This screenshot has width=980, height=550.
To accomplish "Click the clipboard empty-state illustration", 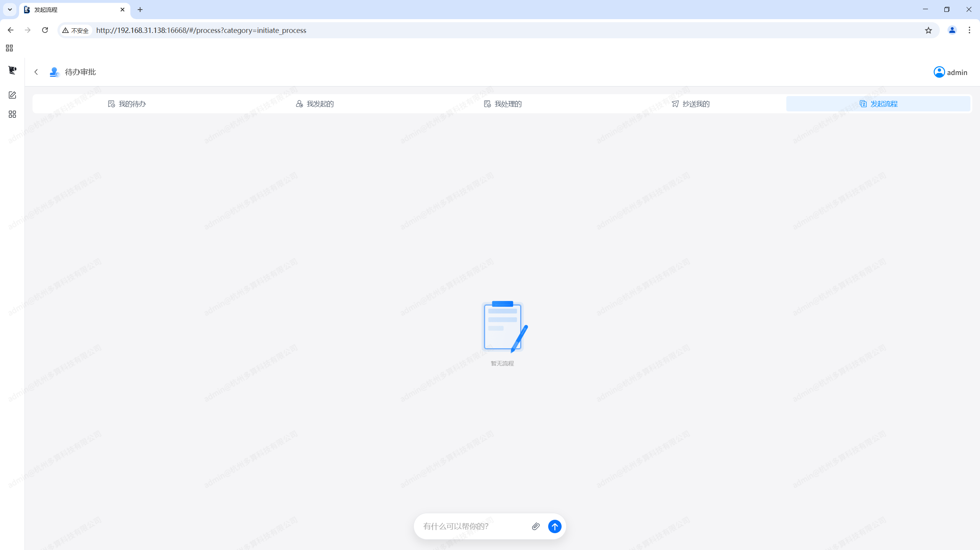I will 504,326.
